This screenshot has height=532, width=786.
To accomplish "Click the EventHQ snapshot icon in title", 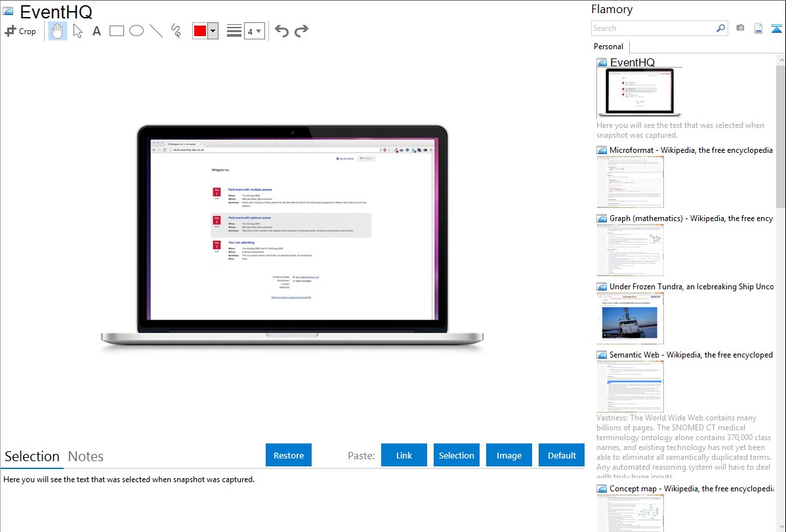I will tap(9, 11).
